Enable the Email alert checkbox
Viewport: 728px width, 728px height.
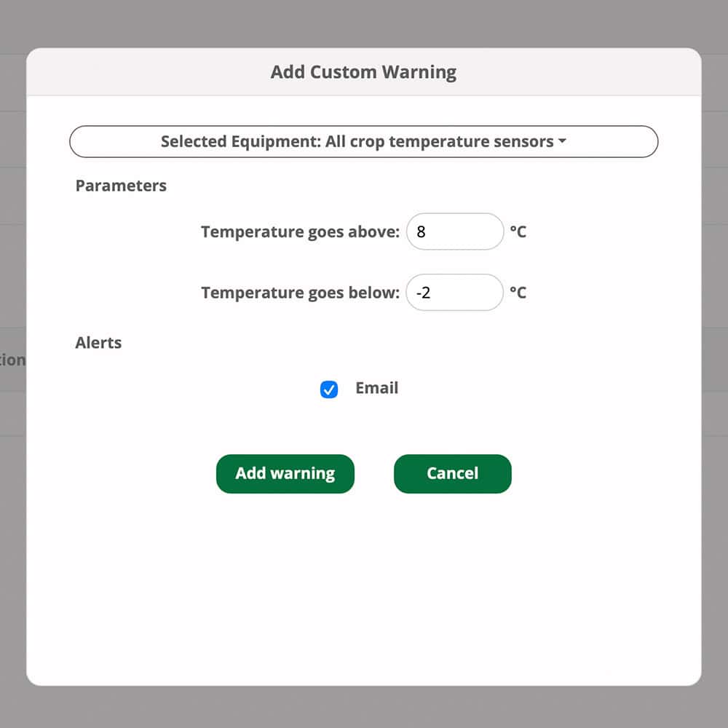tap(328, 389)
